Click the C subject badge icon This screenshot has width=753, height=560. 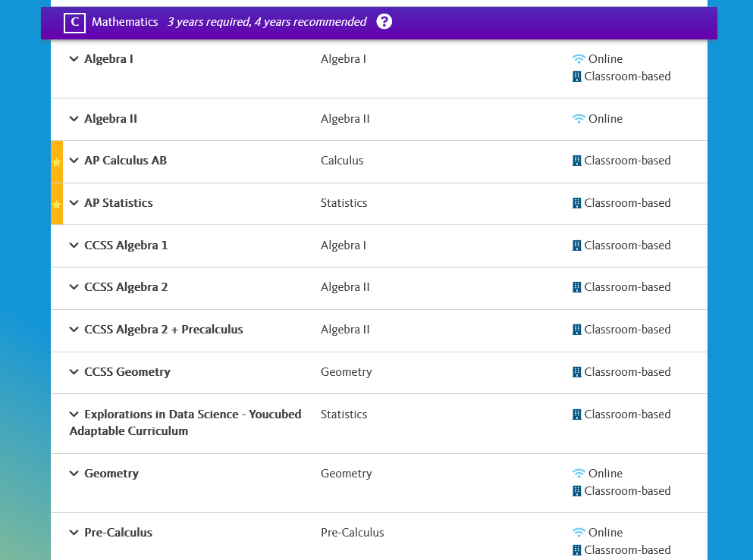[x=74, y=23]
